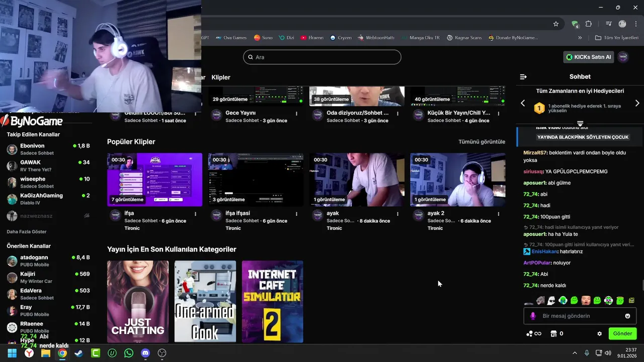Screen dimensions: 644x362
Task: Show next top gifter with right arrow
Action: 637,103
